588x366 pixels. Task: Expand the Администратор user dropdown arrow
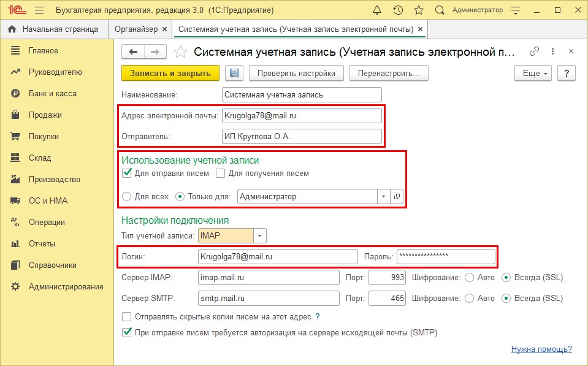[383, 197]
